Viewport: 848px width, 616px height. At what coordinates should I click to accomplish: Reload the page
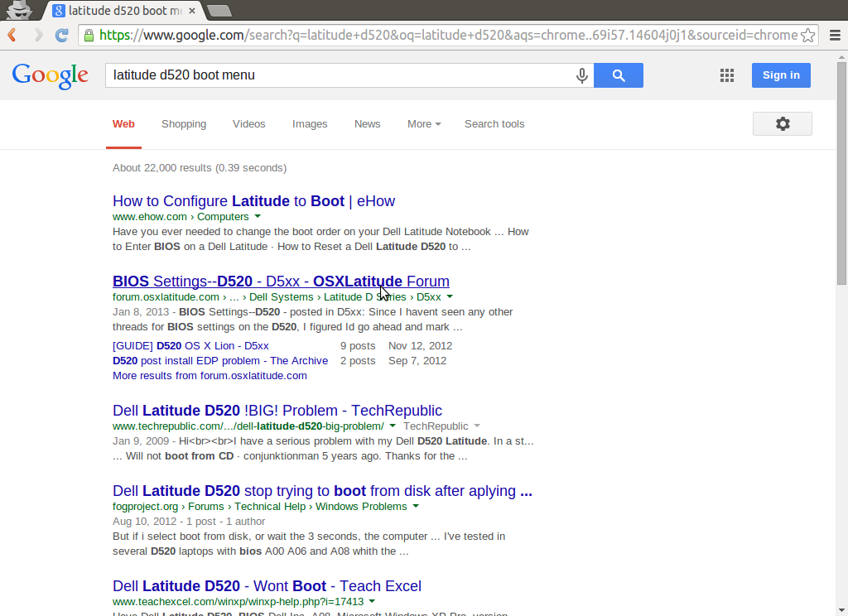click(61, 36)
